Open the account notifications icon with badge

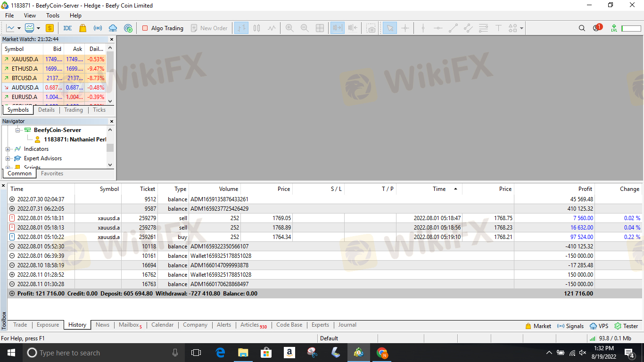tap(597, 28)
